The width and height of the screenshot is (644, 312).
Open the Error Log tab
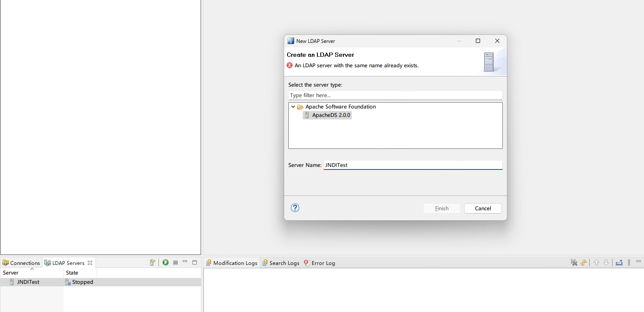pyautogui.click(x=319, y=263)
